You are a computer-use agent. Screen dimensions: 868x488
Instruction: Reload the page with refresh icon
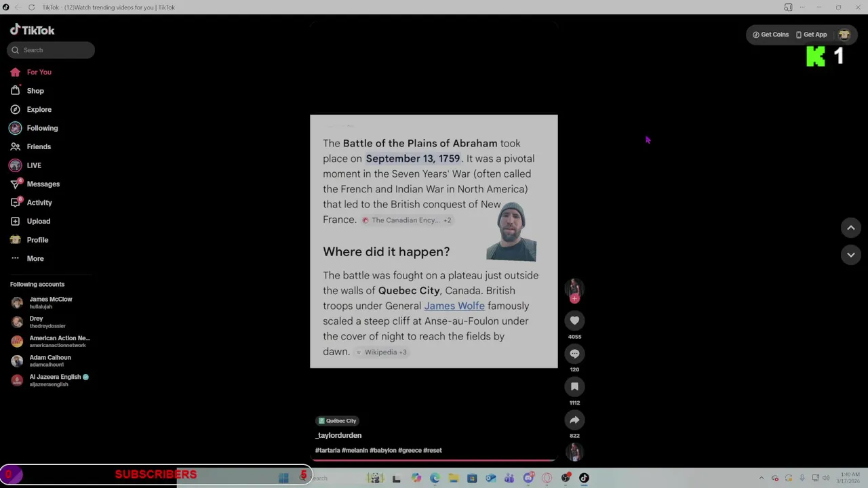point(31,7)
